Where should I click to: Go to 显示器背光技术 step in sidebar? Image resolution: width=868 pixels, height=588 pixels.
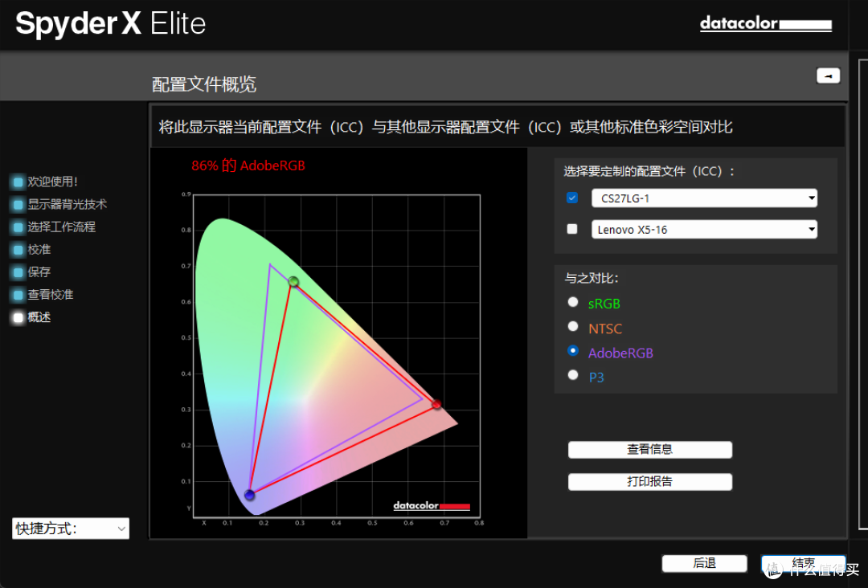67,205
